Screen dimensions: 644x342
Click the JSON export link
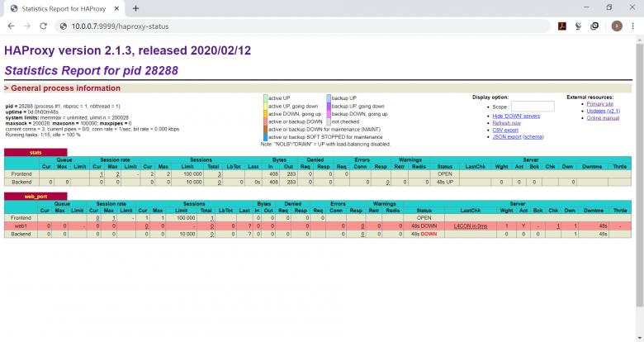[507, 137]
